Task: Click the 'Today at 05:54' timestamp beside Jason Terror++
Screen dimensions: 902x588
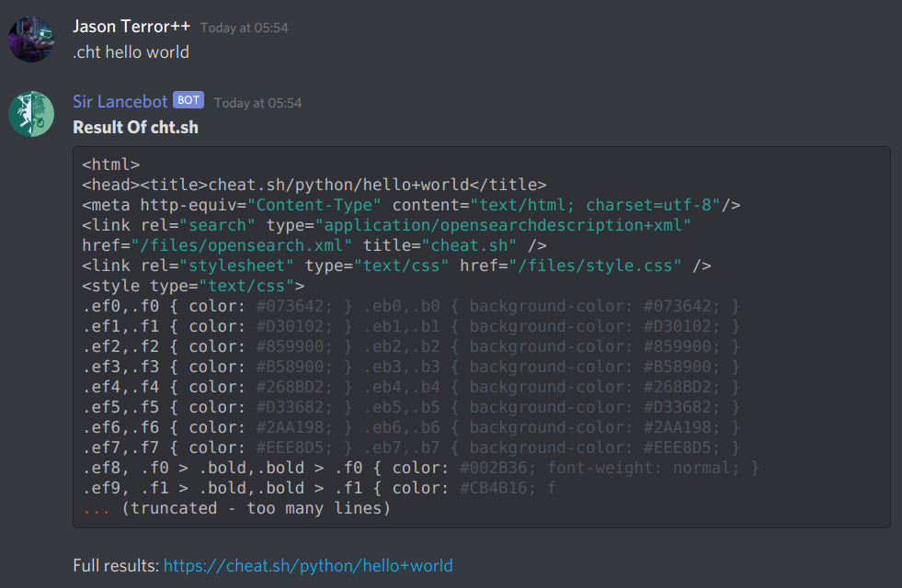Action: coord(245,28)
